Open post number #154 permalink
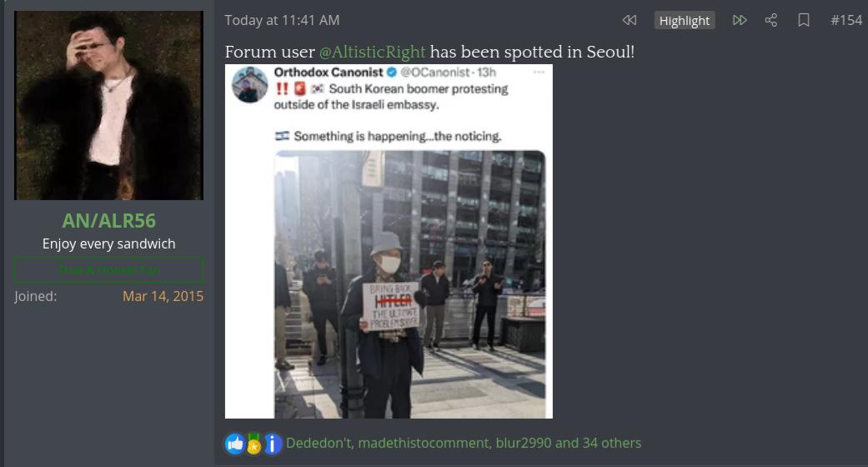868x467 pixels. click(846, 21)
